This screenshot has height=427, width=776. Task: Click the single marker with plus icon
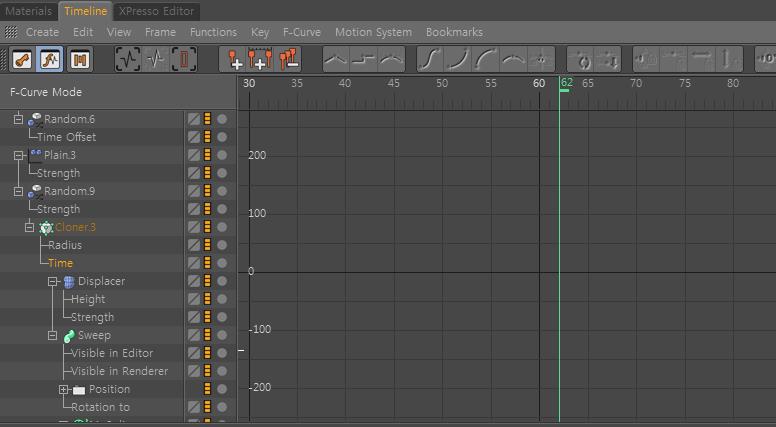[235, 60]
